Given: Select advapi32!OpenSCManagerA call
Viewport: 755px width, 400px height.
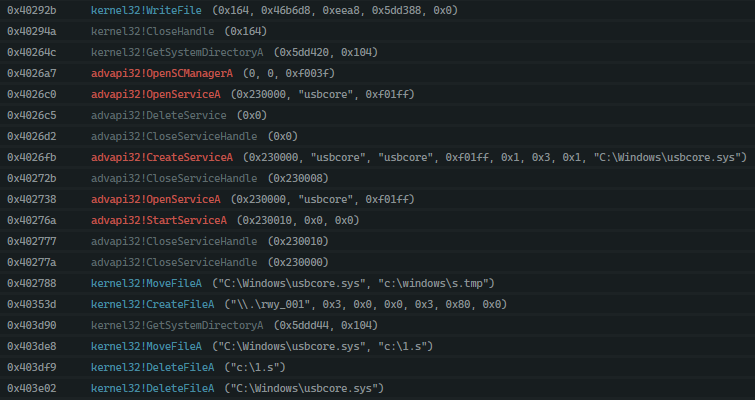Looking at the screenshot, I should coord(162,73).
